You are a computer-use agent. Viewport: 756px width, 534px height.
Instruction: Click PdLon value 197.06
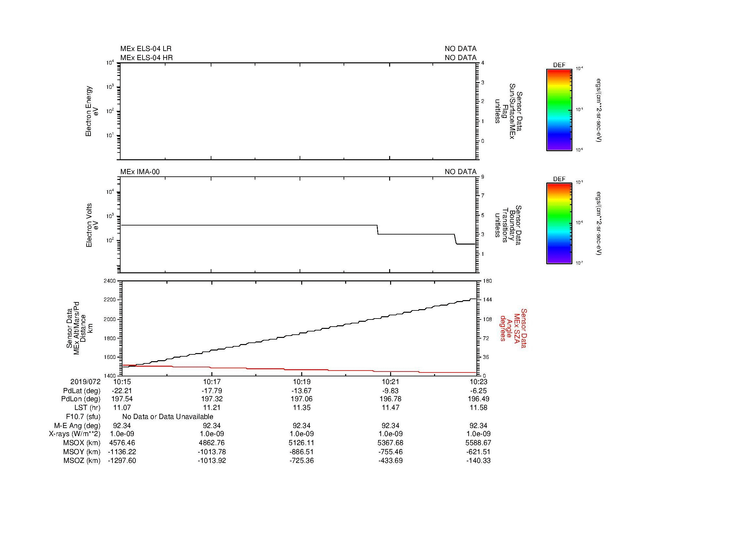pos(302,399)
